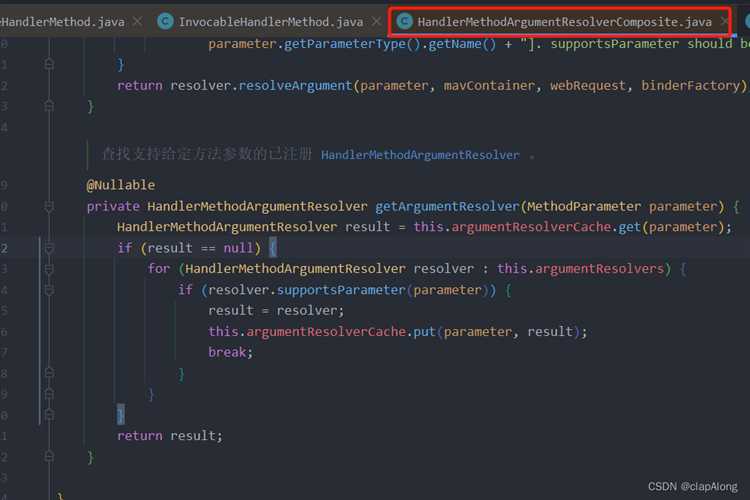Click getParameterType() call
Image resolution: width=750 pixels, height=500 pixels.
point(352,44)
